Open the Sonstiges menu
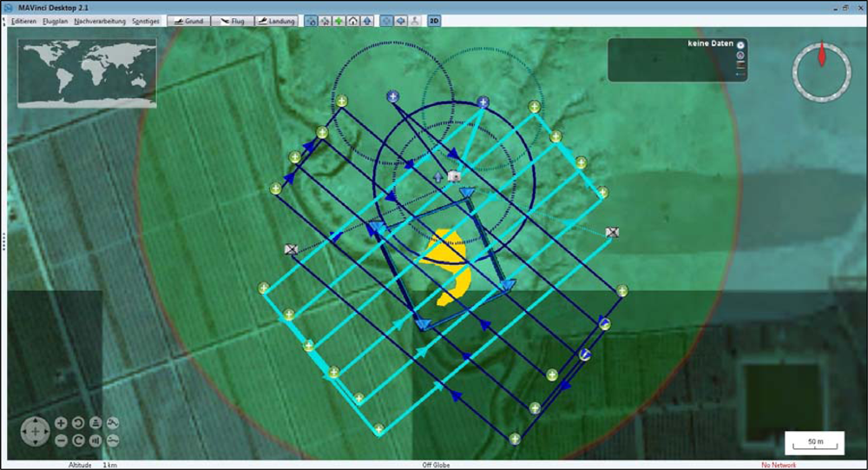The height and width of the screenshot is (470, 868). point(146,21)
